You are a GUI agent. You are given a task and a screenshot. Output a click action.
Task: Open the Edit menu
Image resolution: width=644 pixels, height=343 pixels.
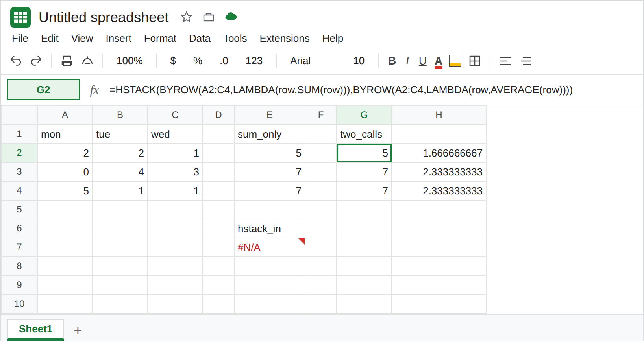pos(50,38)
